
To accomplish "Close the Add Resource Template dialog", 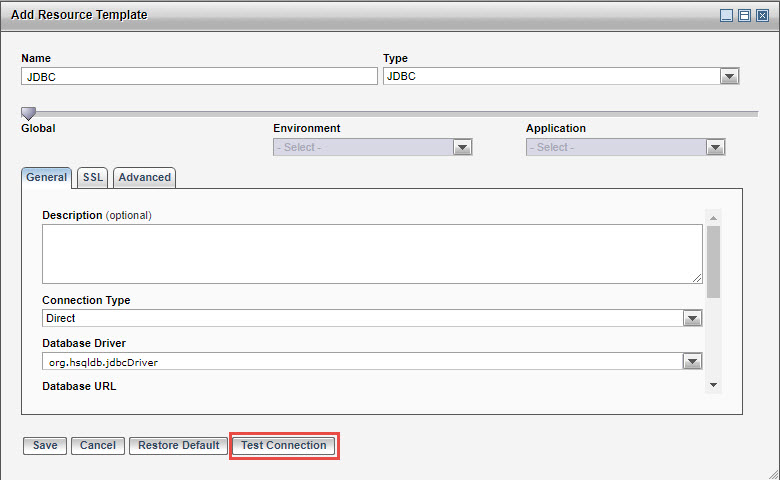I will (x=762, y=16).
